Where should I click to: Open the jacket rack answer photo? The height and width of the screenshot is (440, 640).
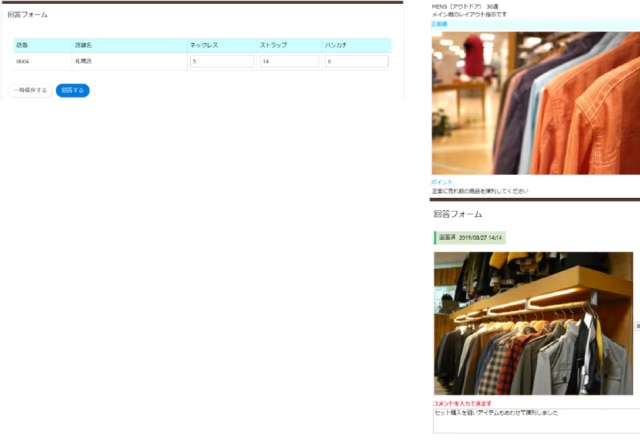533,323
